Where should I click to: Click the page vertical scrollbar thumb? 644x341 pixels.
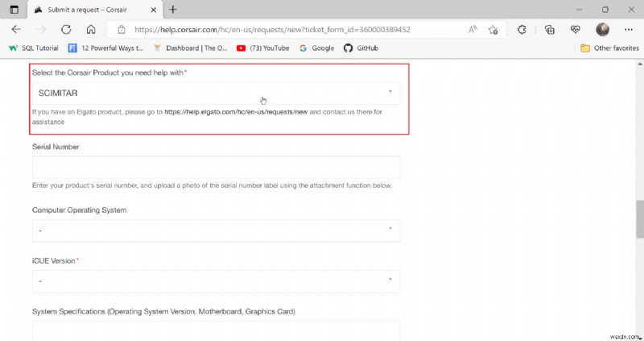point(639,218)
